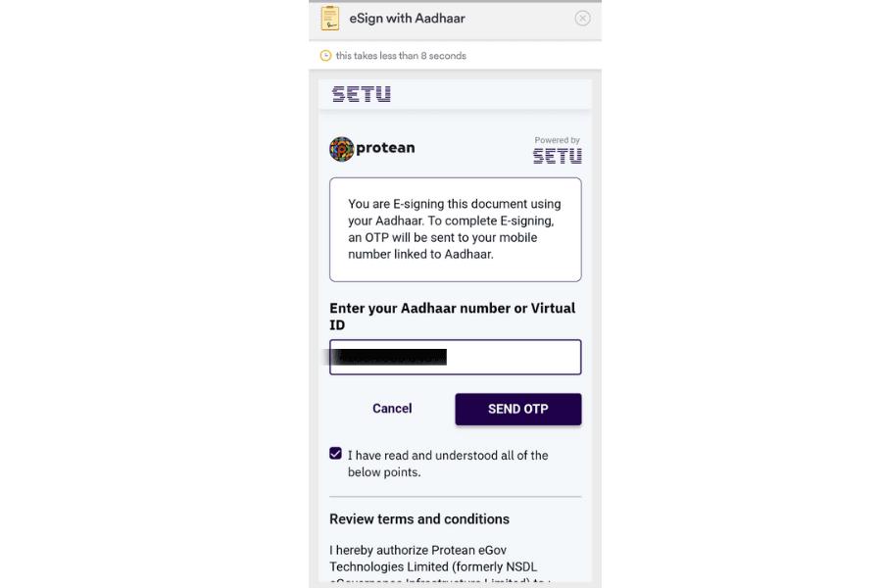The width and height of the screenshot is (882, 588).
Task: Click the divider line above Review terms
Action: [x=455, y=497]
